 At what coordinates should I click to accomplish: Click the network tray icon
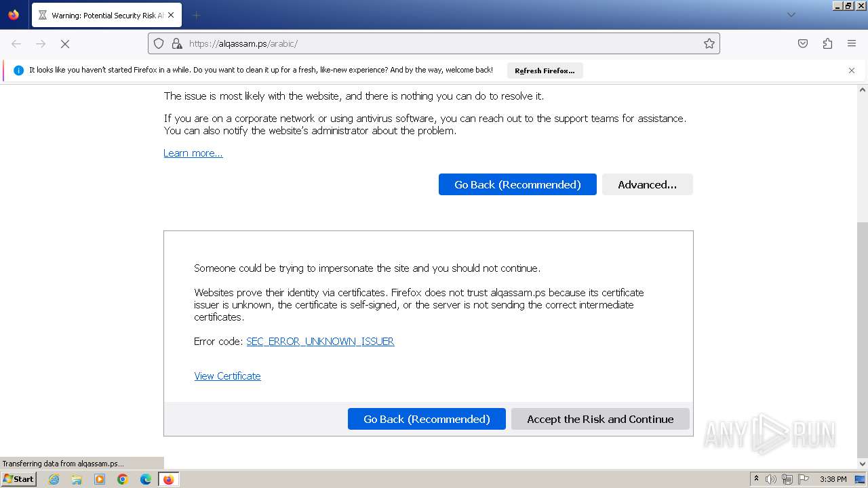(787, 479)
